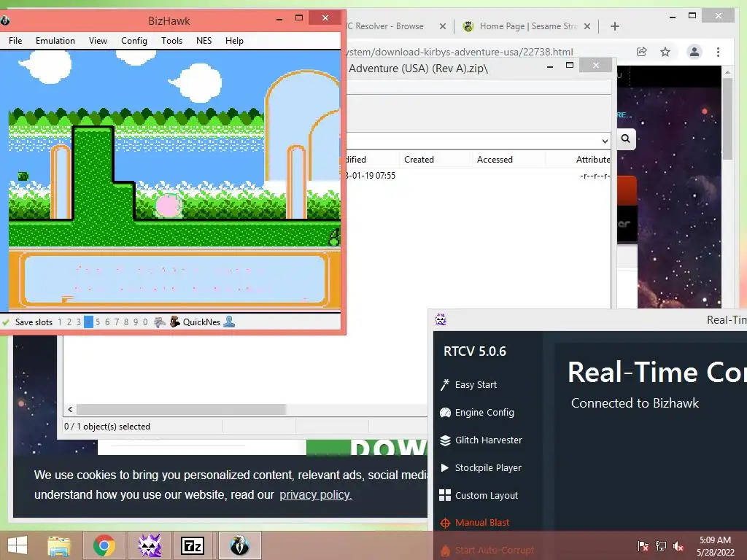Open the Chrome profile avatar
747x560 pixels.
pos(694,52)
